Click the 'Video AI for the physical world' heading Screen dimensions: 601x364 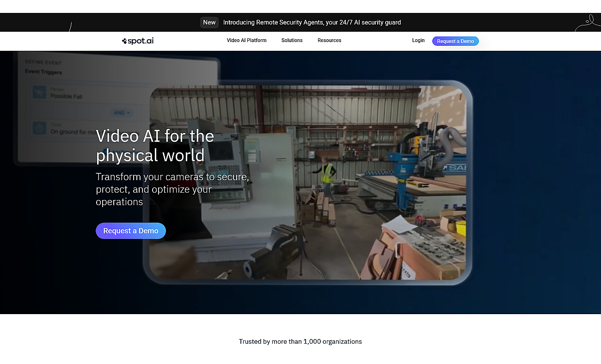coord(155,146)
